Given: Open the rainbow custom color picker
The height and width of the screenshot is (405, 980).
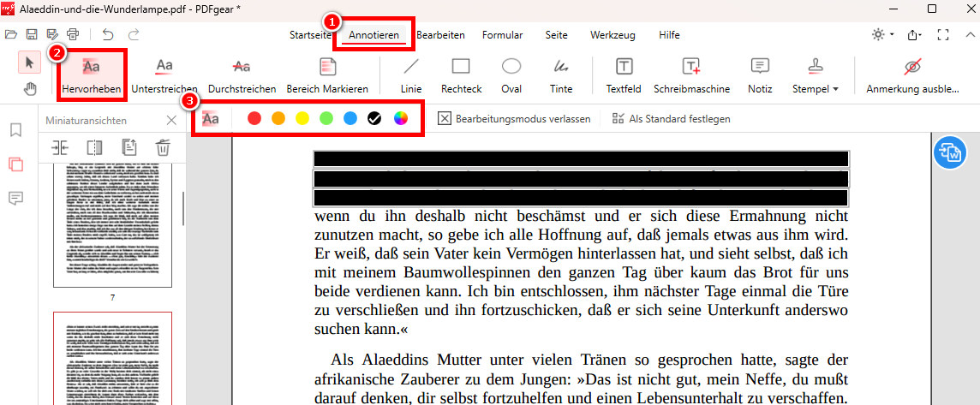Looking at the screenshot, I should [401, 118].
